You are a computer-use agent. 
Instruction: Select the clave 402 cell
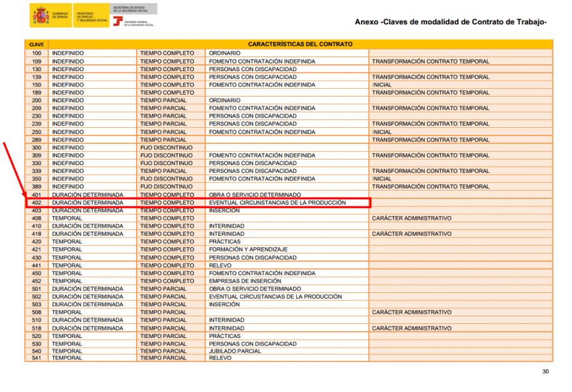tap(36, 203)
